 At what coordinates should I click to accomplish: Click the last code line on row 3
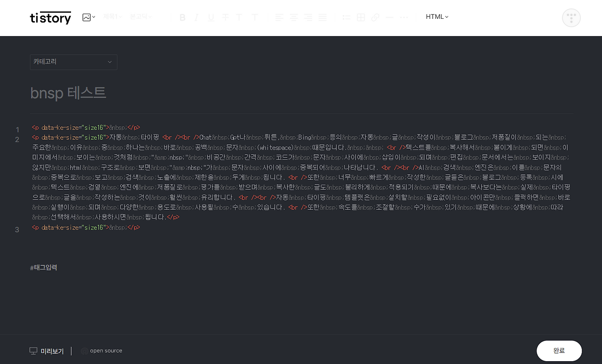pos(86,227)
